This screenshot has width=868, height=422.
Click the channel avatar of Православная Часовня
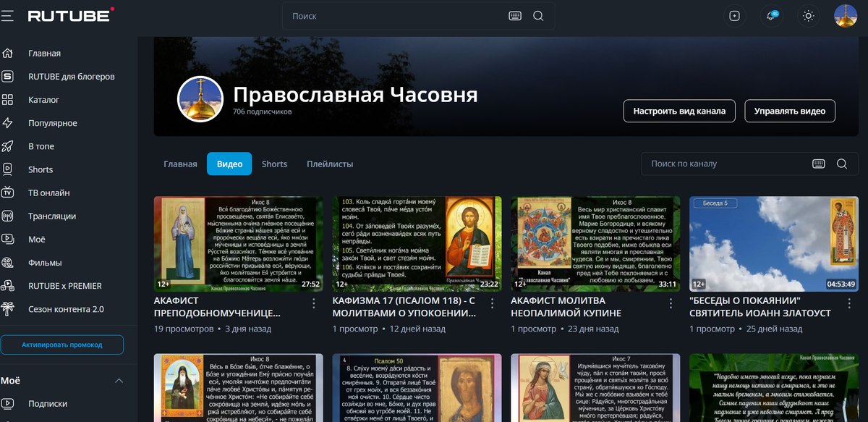200,98
